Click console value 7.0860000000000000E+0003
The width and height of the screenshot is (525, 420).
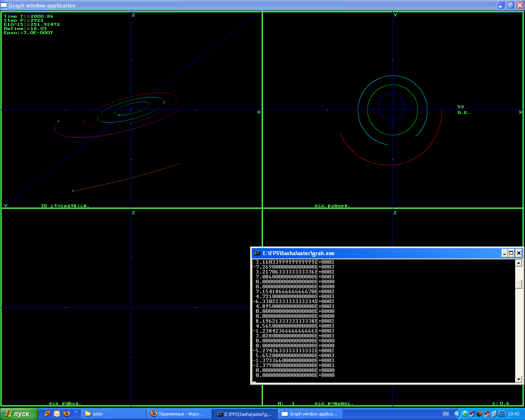295,277
